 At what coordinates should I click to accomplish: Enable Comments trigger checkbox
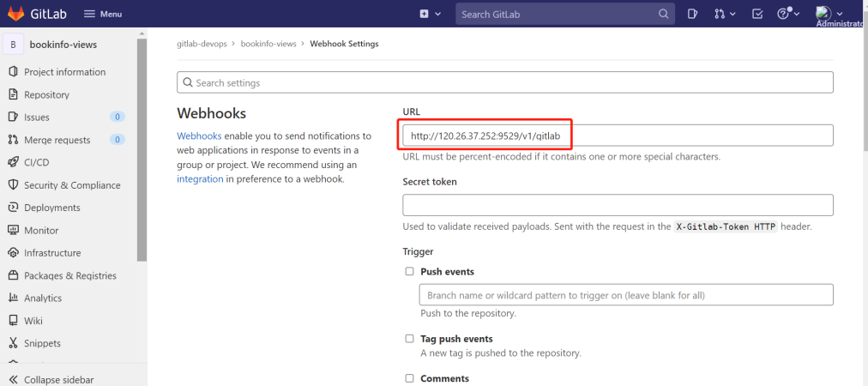[x=410, y=378]
